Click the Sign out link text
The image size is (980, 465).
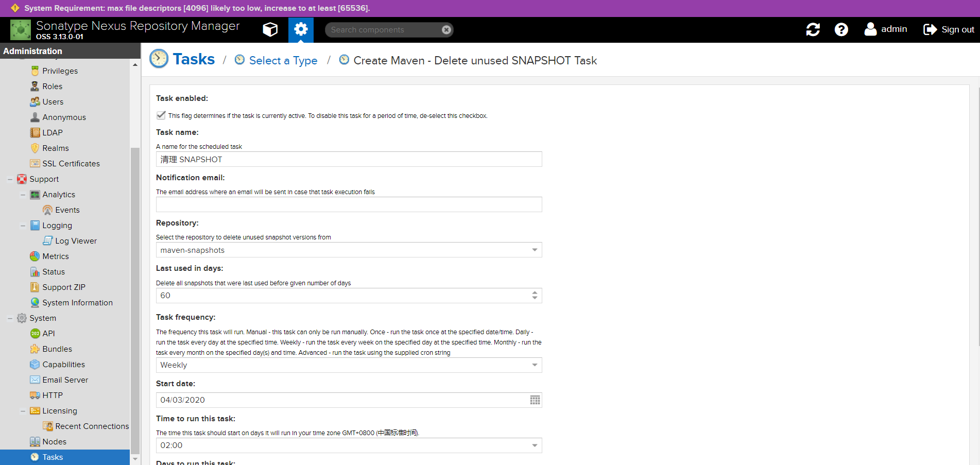(958, 30)
